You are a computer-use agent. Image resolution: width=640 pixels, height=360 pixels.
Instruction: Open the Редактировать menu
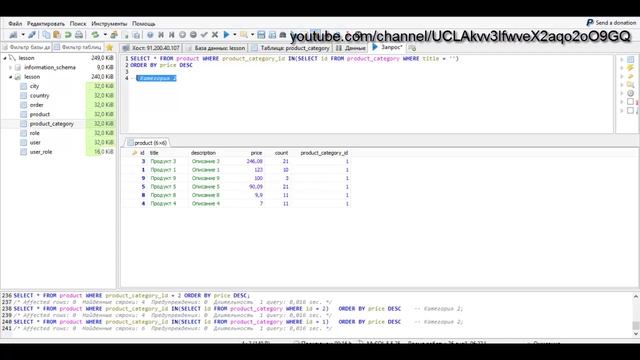46,24
